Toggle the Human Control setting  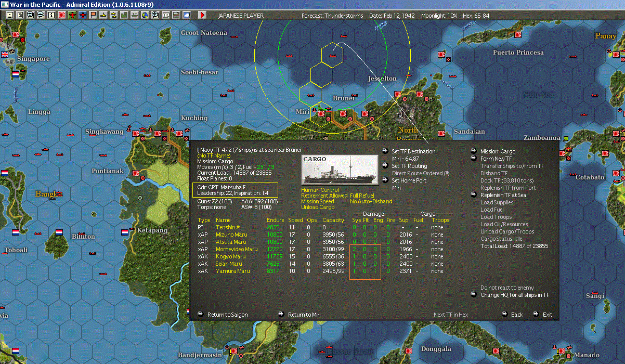pos(320,190)
